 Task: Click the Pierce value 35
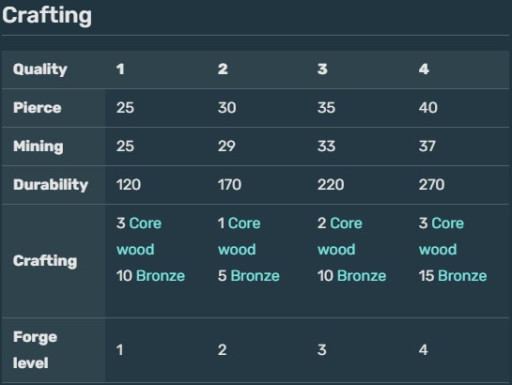tap(326, 108)
